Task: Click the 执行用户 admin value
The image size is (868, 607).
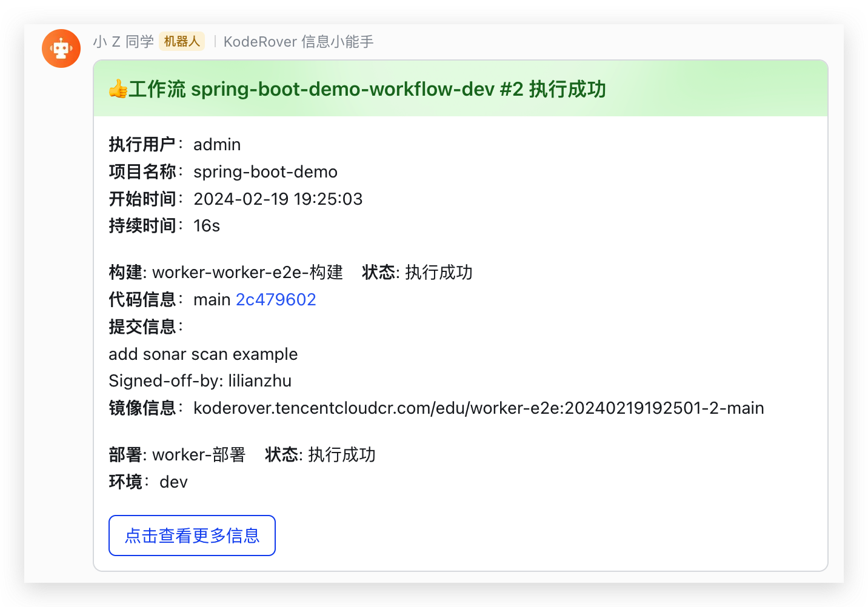Action: click(x=217, y=144)
